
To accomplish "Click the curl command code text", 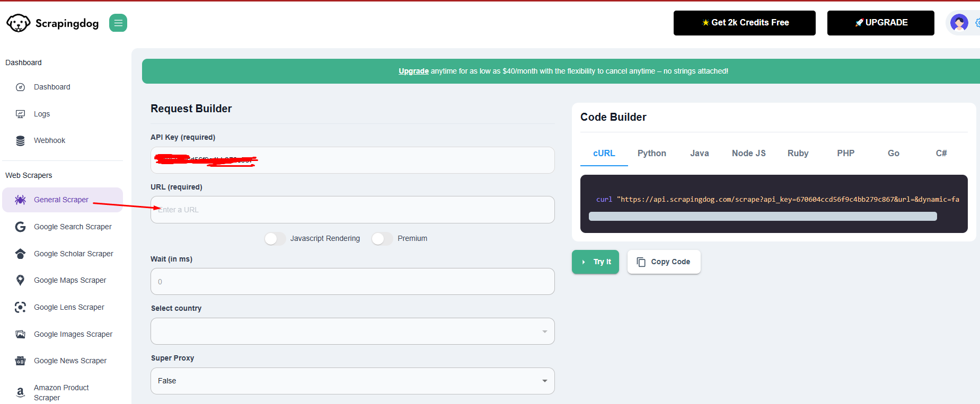I will tap(778, 200).
